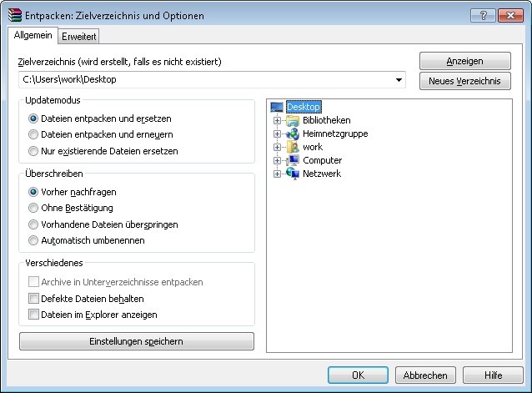
Task: Click into the C:\Users\work\Desktop path field
Action: click(205, 80)
